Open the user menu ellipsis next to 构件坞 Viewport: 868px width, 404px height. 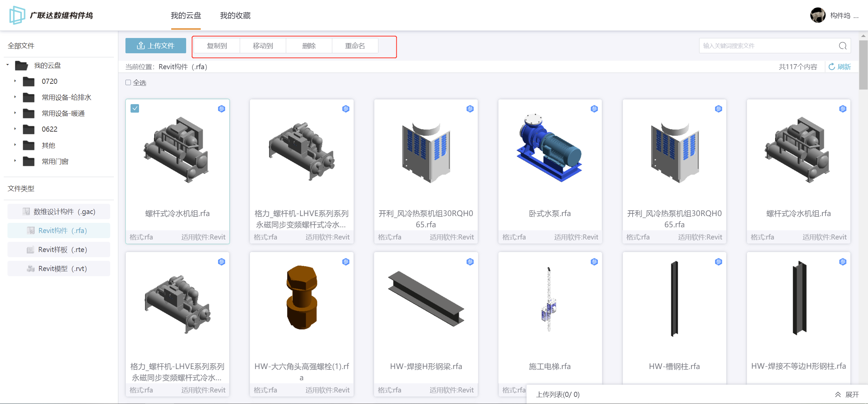[856, 16]
